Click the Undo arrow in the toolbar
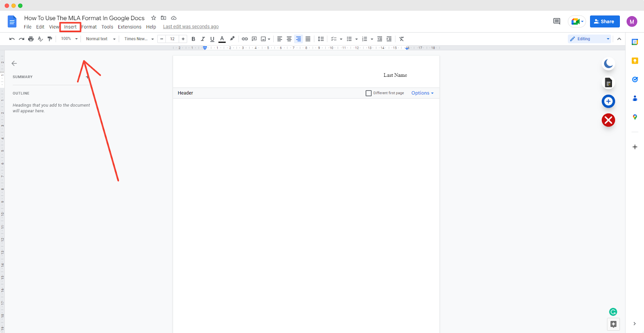644x333 pixels. (12, 39)
